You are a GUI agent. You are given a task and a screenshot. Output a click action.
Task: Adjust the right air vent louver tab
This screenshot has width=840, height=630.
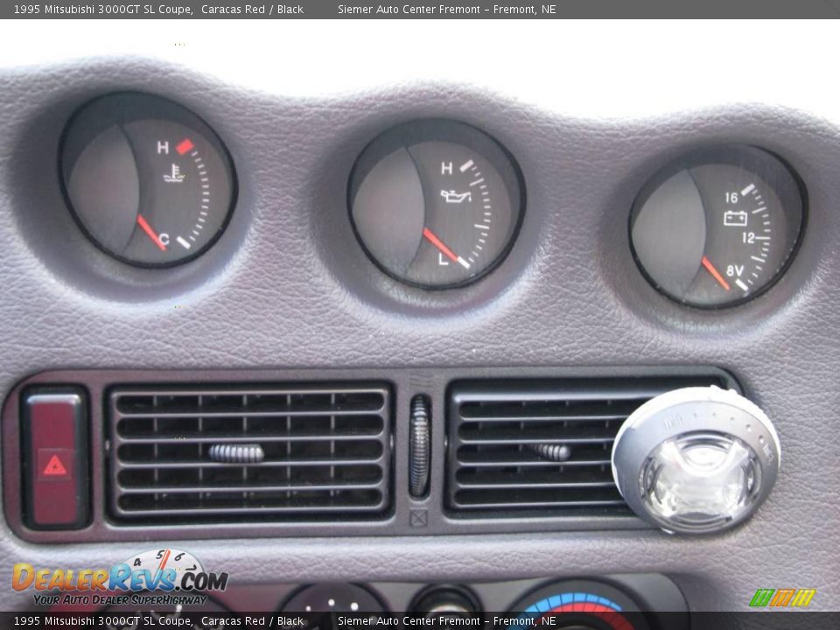tap(552, 452)
